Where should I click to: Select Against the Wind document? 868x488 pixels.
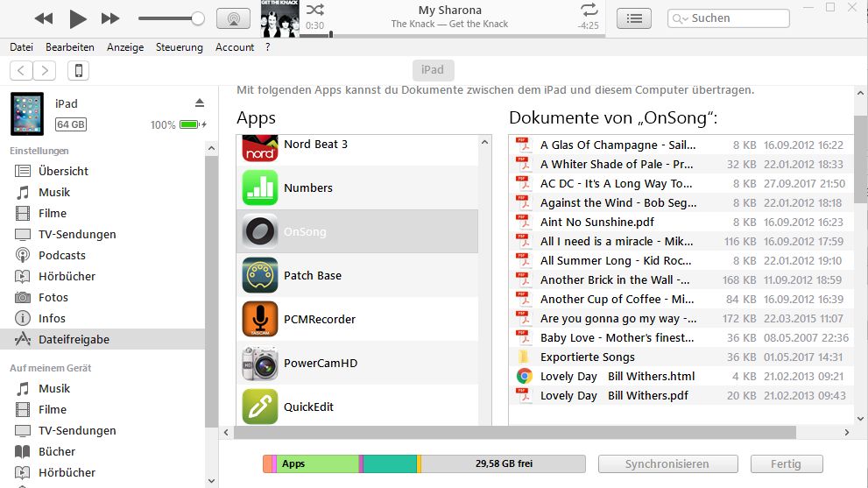pos(681,202)
